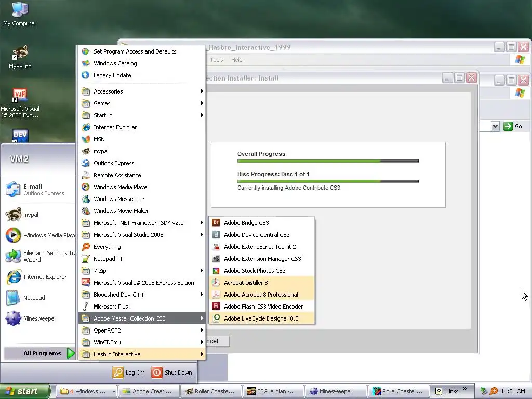Open My Computer desktop icon
Viewport: 532px width, 399px height.
click(20, 14)
